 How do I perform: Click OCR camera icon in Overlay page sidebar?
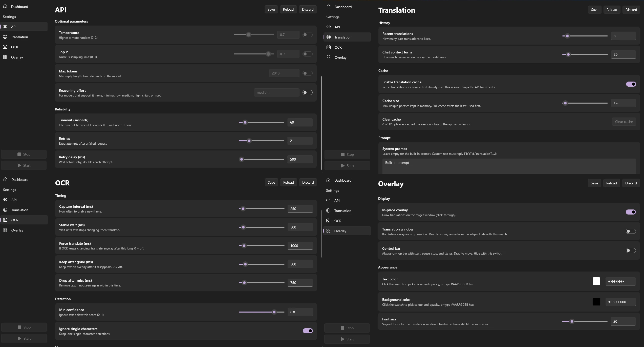click(x=328, y=221)
